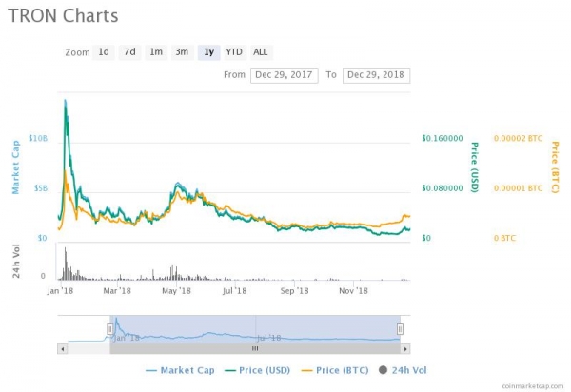Click the Price (BTC) axis title

[555, 167]
